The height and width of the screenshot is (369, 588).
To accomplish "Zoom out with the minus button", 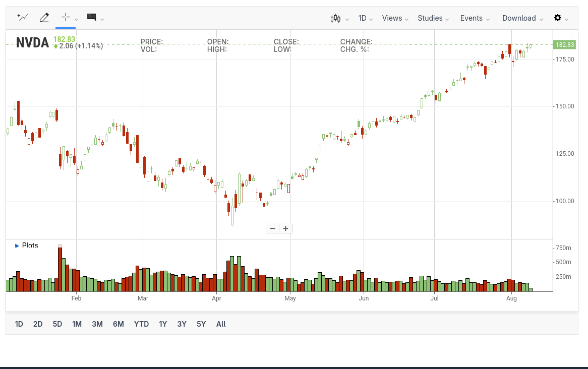I will tap(273, 228).
